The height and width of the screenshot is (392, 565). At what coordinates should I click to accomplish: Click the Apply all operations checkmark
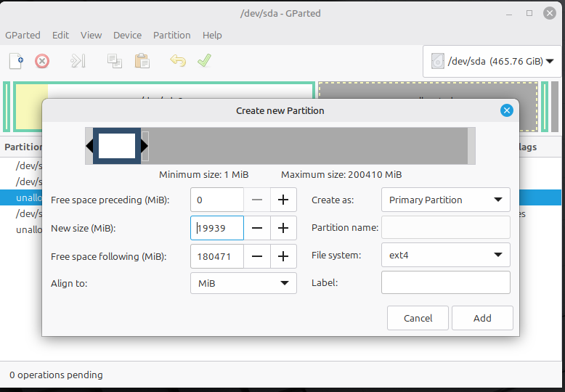pos(204,60)
